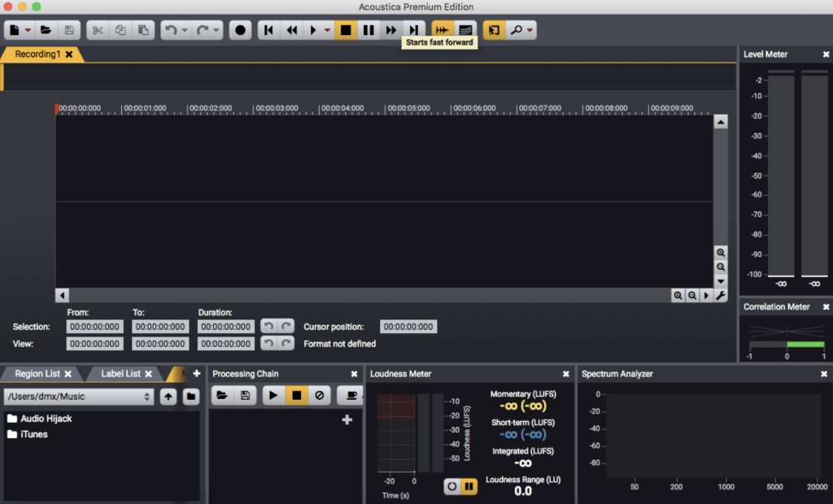
Task: Pause the loudness meter measurement
Action: point(469,486)
